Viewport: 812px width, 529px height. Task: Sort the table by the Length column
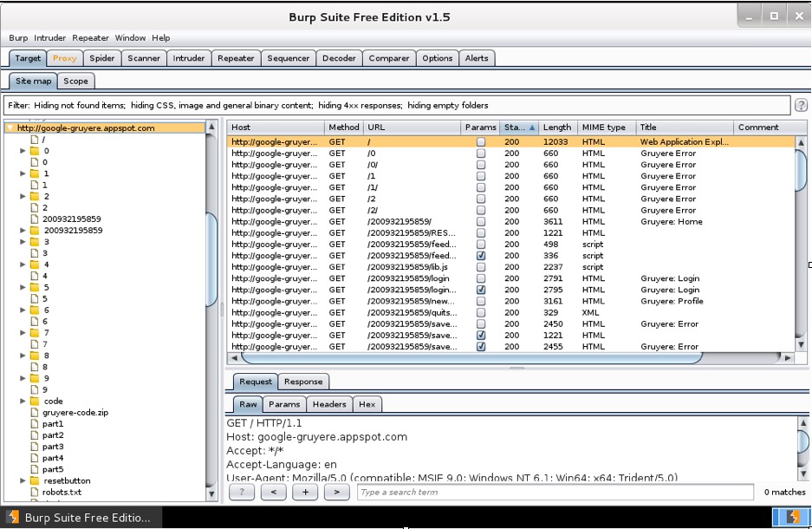pos(556,127)
